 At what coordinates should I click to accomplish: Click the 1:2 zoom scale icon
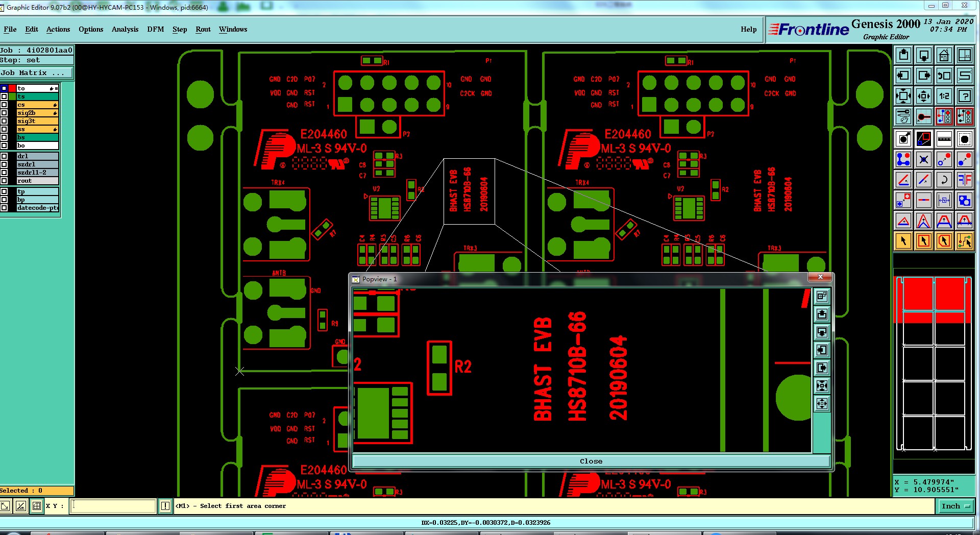point(944,96)
